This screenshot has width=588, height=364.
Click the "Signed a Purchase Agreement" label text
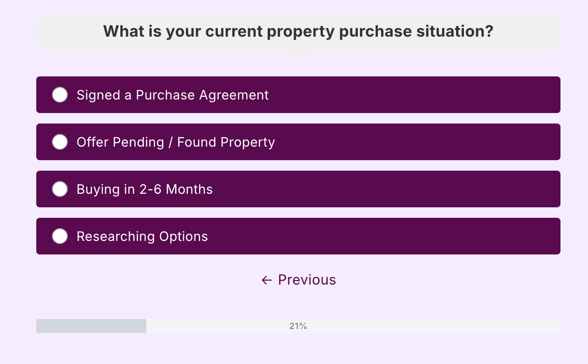tap(173, 95)
